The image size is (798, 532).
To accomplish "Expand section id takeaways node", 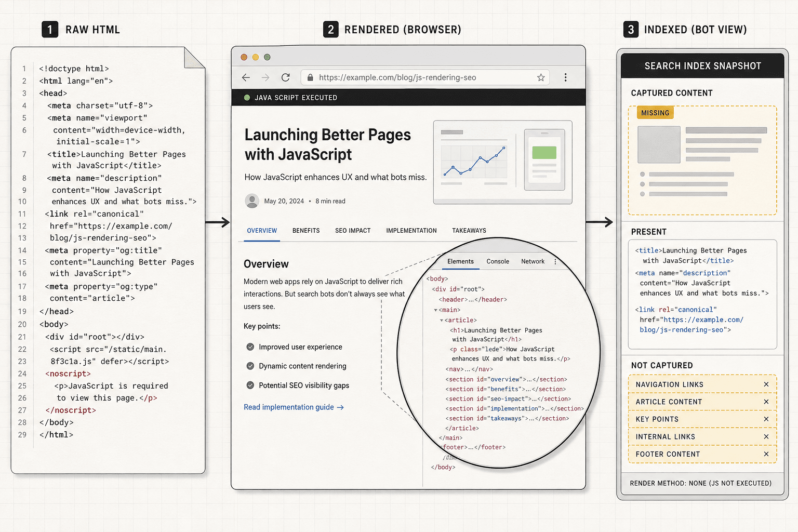I will point(507,419).
